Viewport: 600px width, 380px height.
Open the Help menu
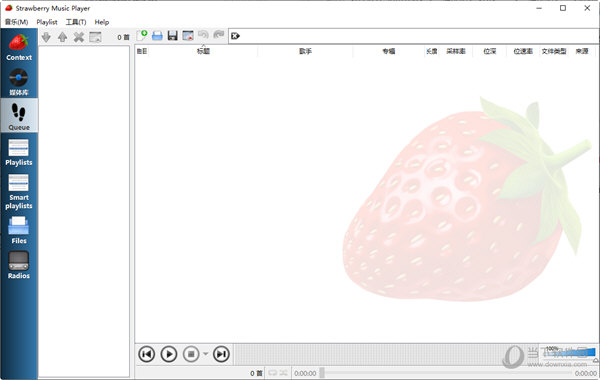pyautogui.click(x=102, y=22)
